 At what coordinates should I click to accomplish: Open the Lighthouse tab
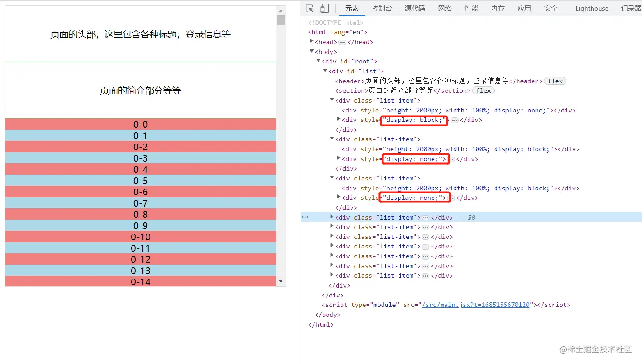[x=592, y=9]
